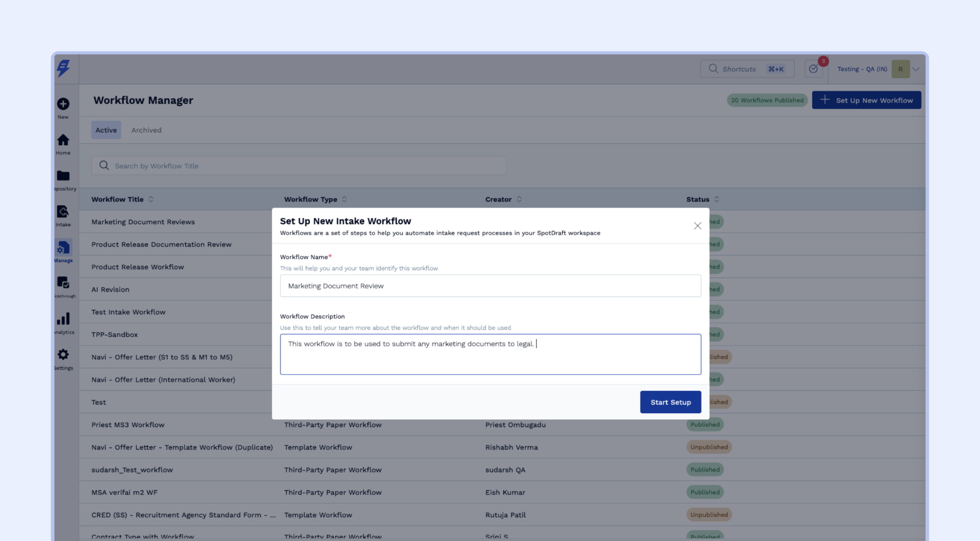Select the Active tab
The height and width of the screenshot is (541, 980).
click(106, 130)
